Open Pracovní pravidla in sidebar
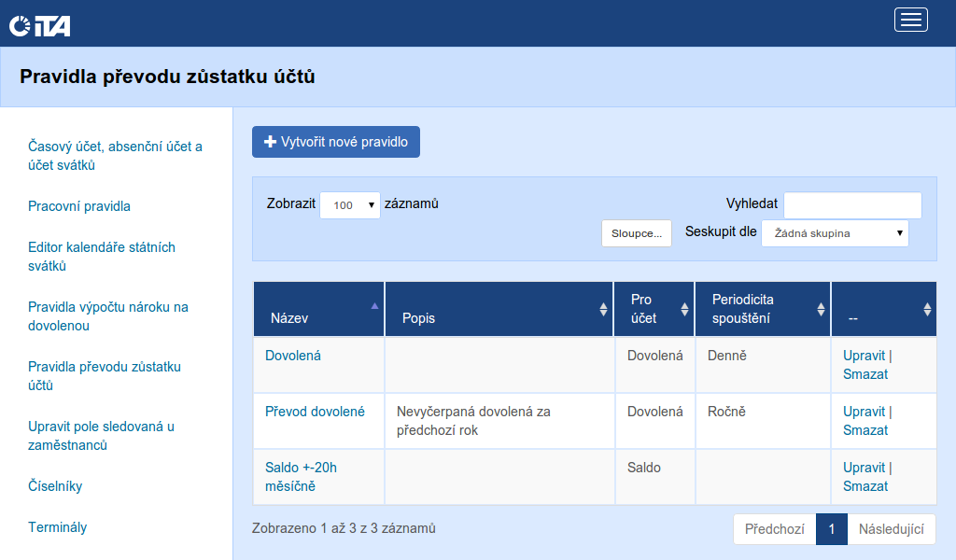The image size is (956, 560). 79,206
